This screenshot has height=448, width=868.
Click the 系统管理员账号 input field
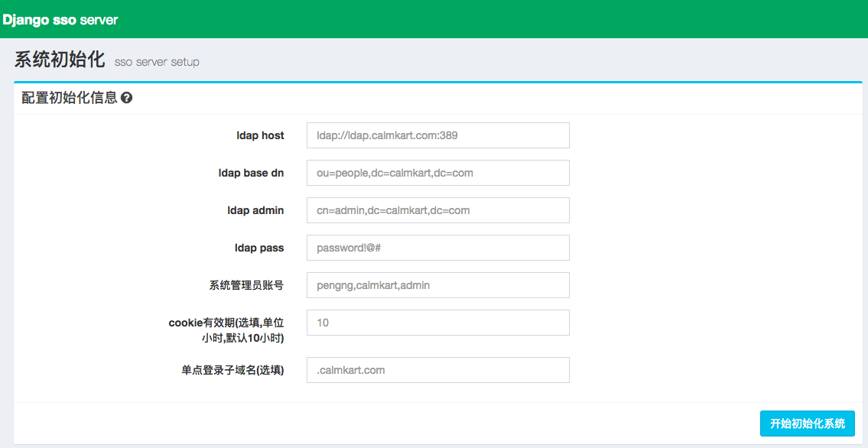437,284
